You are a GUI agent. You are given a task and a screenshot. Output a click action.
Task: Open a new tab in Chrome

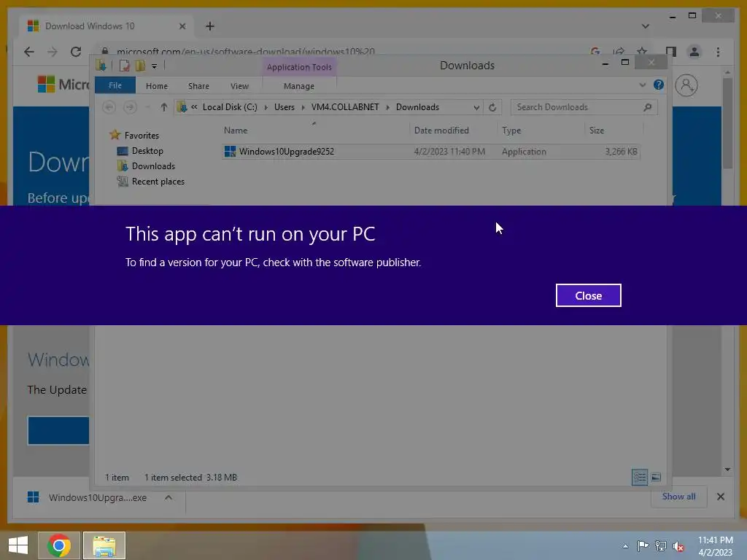coord(210,26)
